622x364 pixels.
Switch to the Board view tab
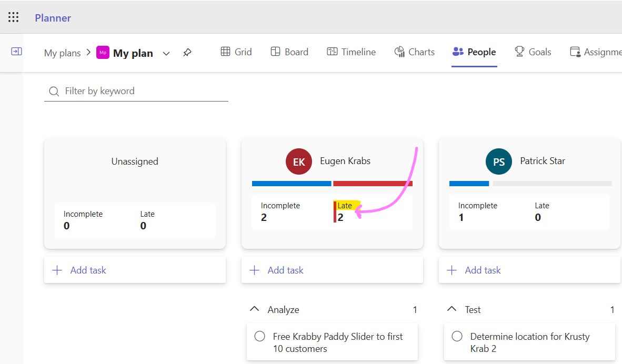point(289,52)
